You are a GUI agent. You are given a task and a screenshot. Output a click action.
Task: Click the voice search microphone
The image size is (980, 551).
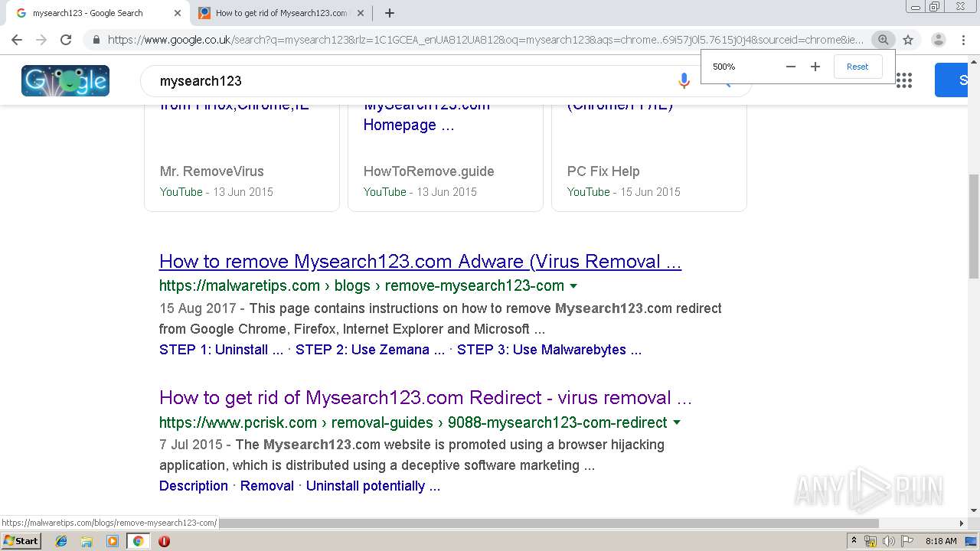pos(684,80)
